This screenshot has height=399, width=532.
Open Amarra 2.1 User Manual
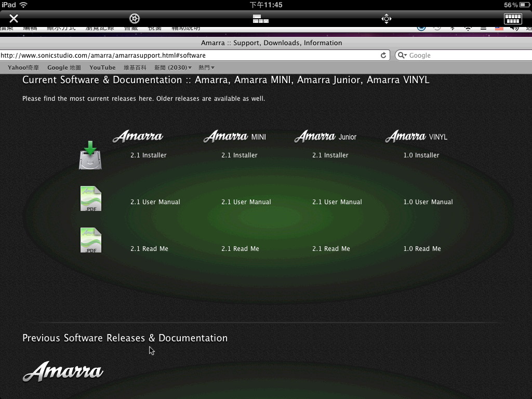[155, 202]
